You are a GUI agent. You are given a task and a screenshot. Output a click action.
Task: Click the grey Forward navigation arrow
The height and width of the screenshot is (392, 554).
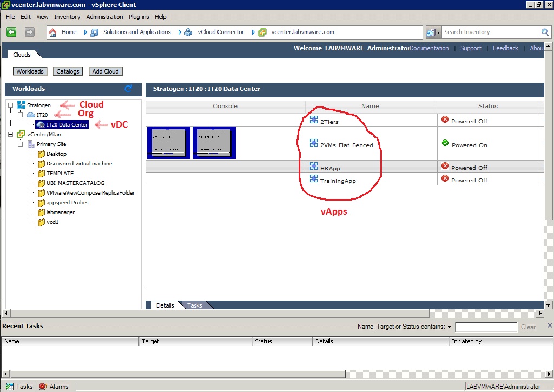click(x=30, y=32)
